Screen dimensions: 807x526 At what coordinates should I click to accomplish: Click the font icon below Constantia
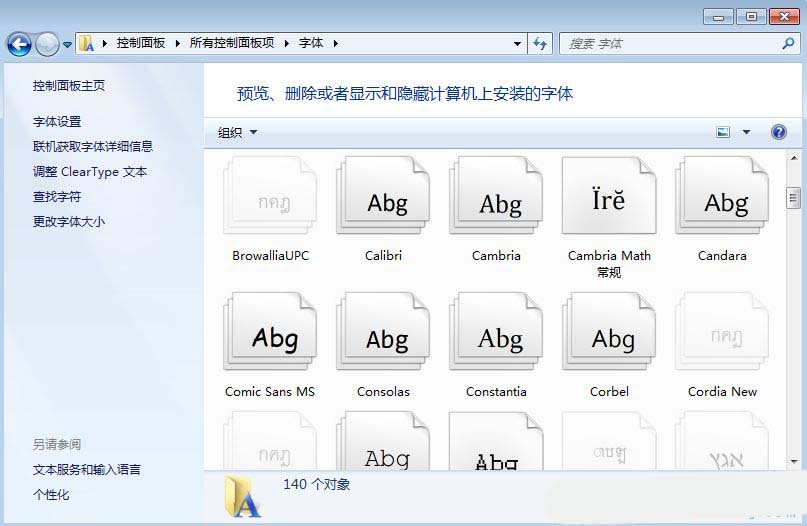click(x=496, y=441)
